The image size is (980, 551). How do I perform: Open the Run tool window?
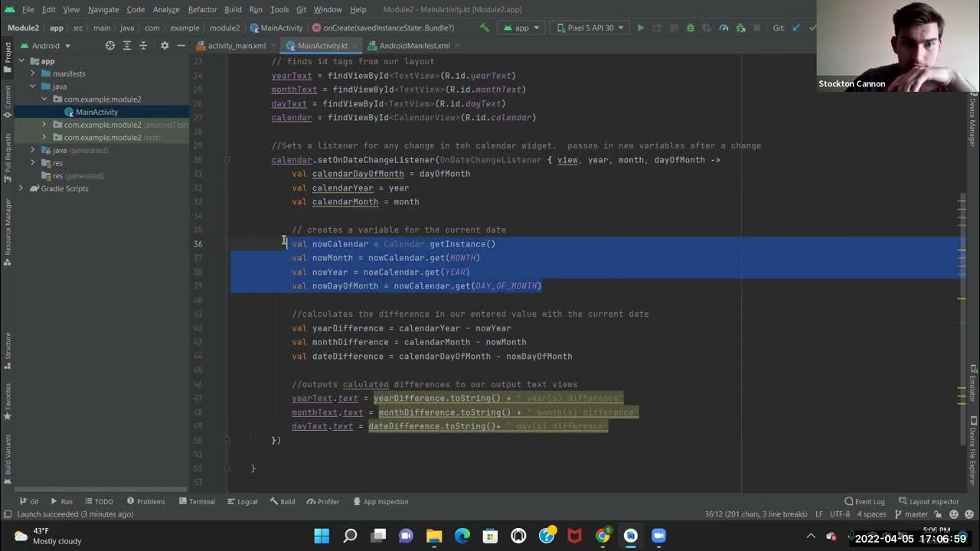point(61,501)
